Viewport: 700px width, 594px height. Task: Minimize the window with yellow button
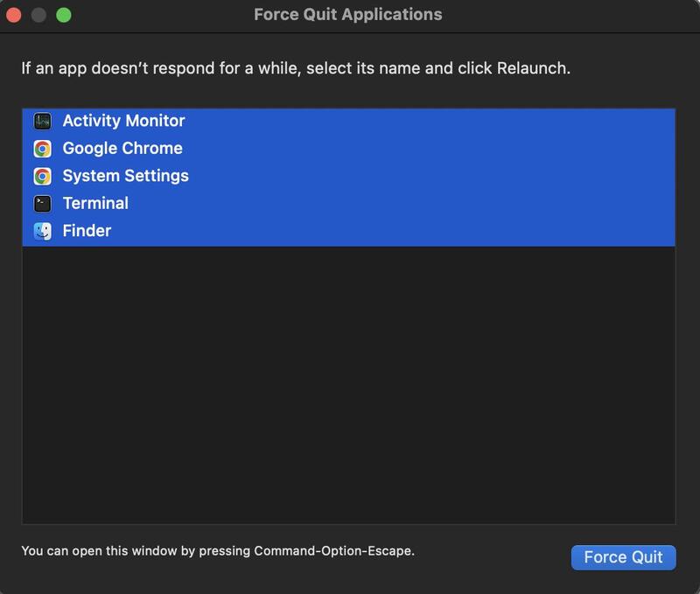[x=38, y=15]
